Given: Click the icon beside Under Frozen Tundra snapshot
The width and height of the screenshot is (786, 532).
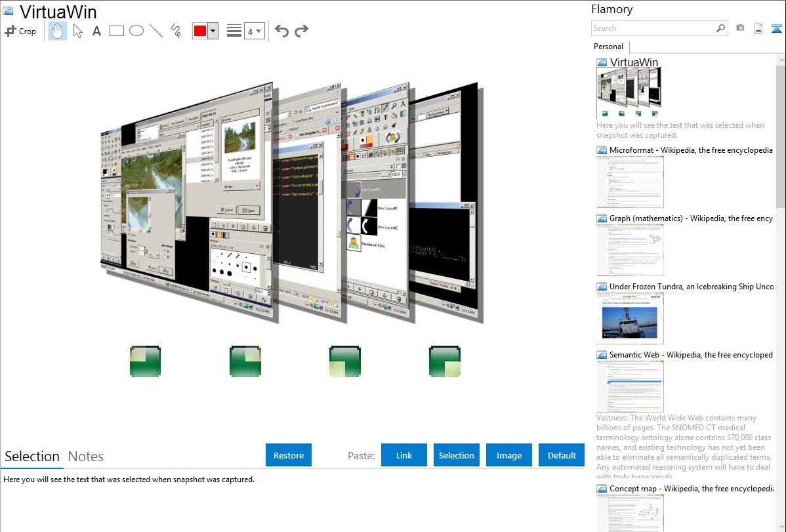Looking at the screenshot, I should click(x=602, y=286).
